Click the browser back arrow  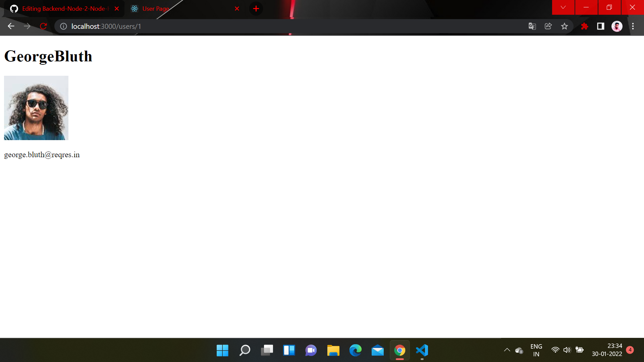tap(11, 26)
